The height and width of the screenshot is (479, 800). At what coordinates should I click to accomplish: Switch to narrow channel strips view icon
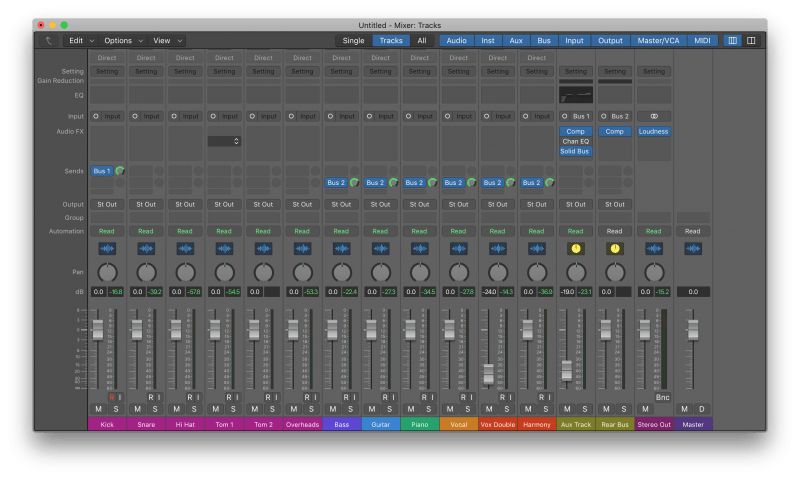tap(732, 41)
